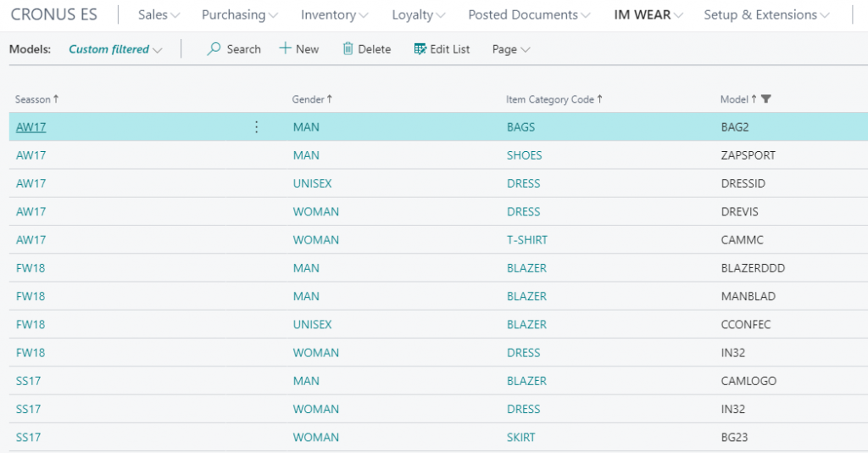The height and width of the screenshot is (453, 868).
Task: Click WOMAN gender in the CAMMC row
Action: tap(316, 240)
